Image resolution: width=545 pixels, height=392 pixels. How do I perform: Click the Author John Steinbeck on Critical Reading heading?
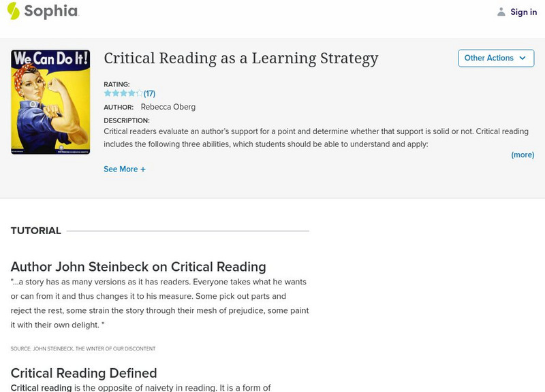click(138, 267)
